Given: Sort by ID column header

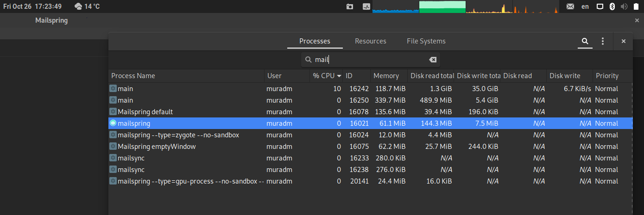Looking at the screenshot, I should [357, 76].
